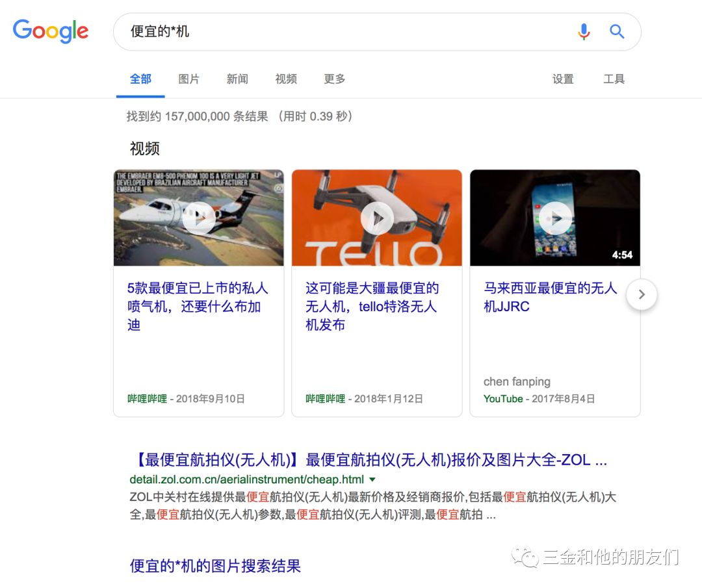Play the JJRC drone phone video
This screenshot has width=702, height=588.
[x=555, y=218]
